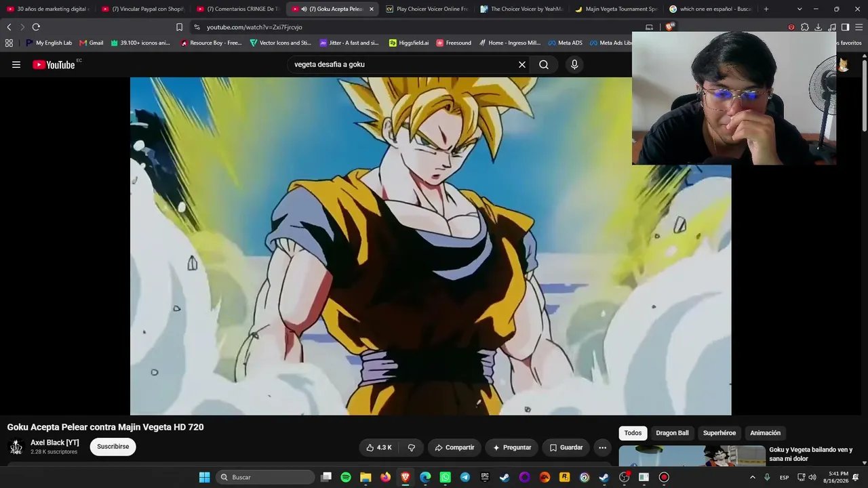Image resolution: width=868 pixels, height=488 pixels.
Task: Open the Compartir share dialog
Action: pyautogui.click(x=454, y=447)
